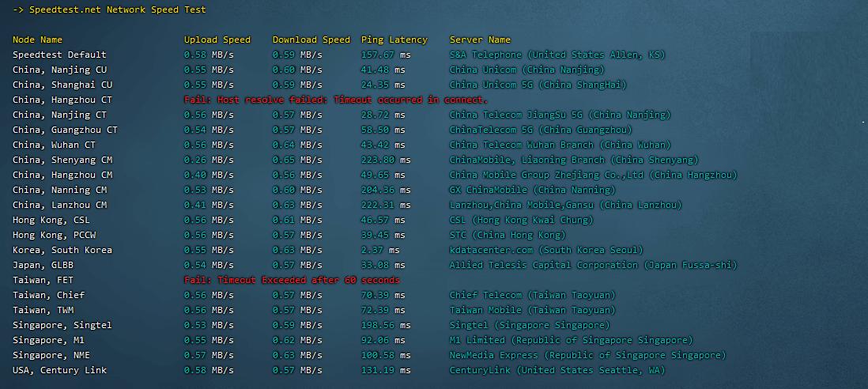The width and height of the screenshot is (868, 389).
Task: Click 'CenturyLink (United States Seattle, WA)' server name
Action: pos(557,370)
